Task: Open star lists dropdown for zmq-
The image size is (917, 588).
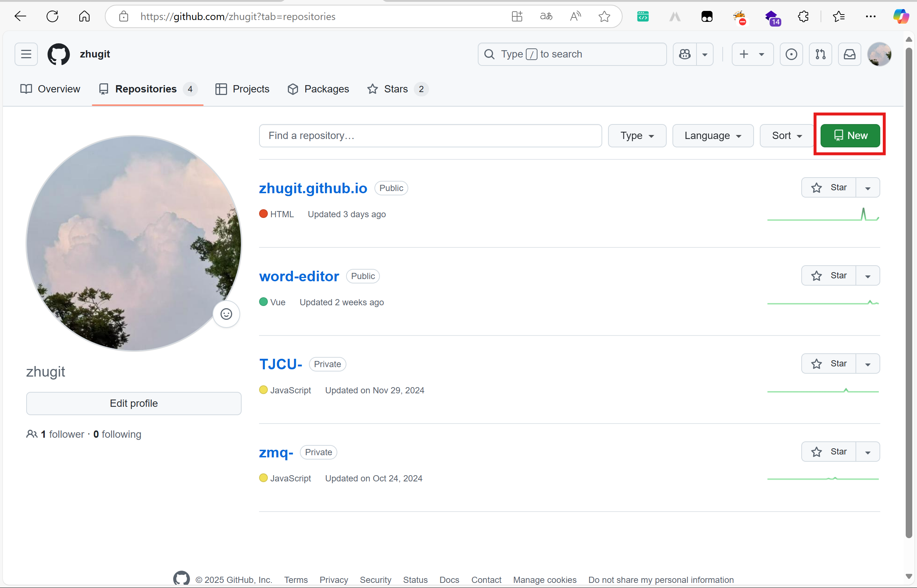Action: (x=868, y=452)
